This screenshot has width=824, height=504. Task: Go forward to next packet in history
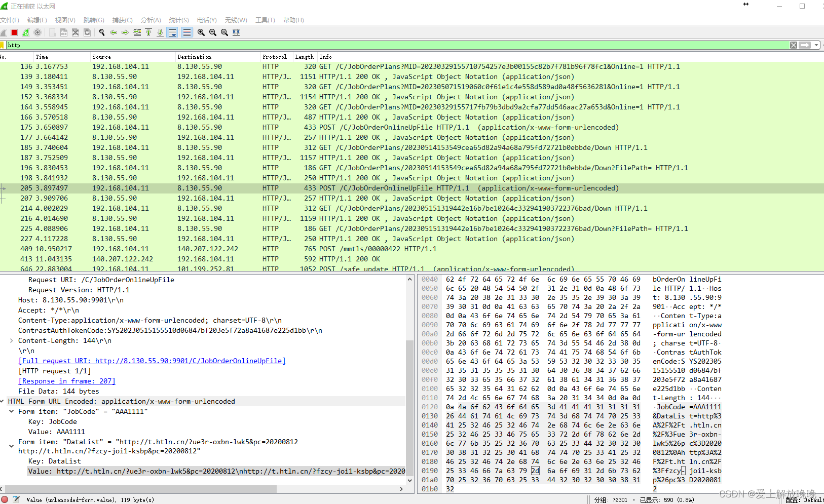(125, 32)
